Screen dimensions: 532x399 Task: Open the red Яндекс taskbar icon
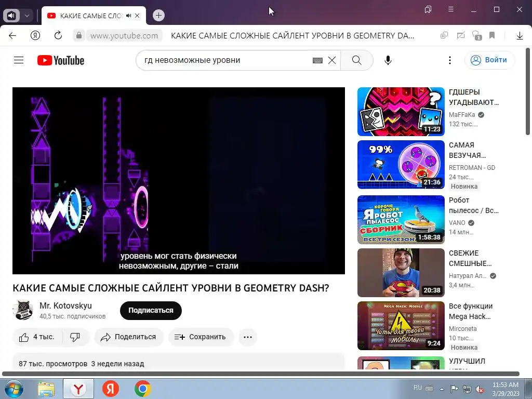[x=110, y=389]
